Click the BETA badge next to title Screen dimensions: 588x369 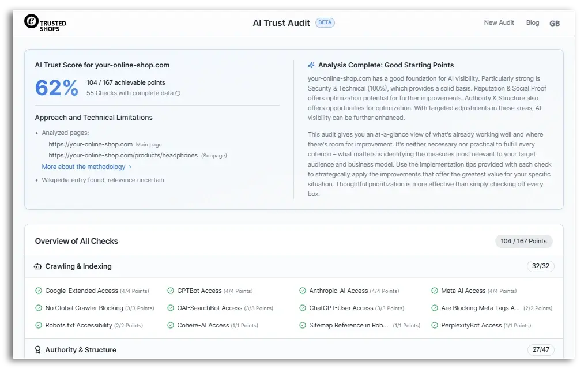[x=325, y=23]
